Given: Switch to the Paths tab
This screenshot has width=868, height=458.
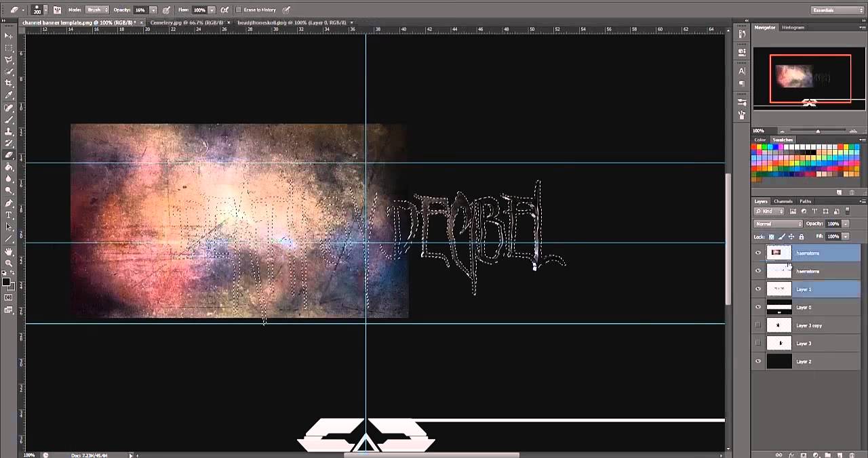Looking at the screenshot, I should coord(805,201).
